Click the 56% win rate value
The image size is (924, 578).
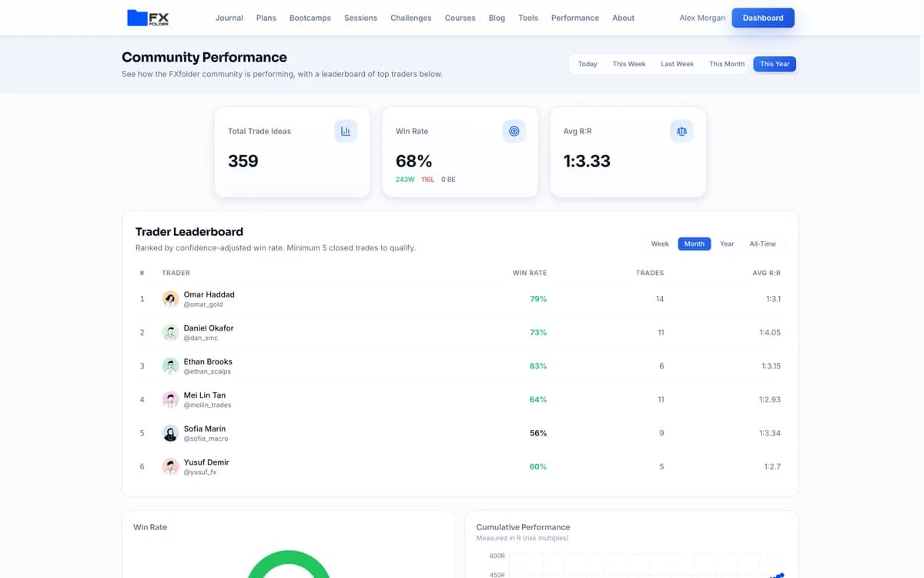coord(538,433)
